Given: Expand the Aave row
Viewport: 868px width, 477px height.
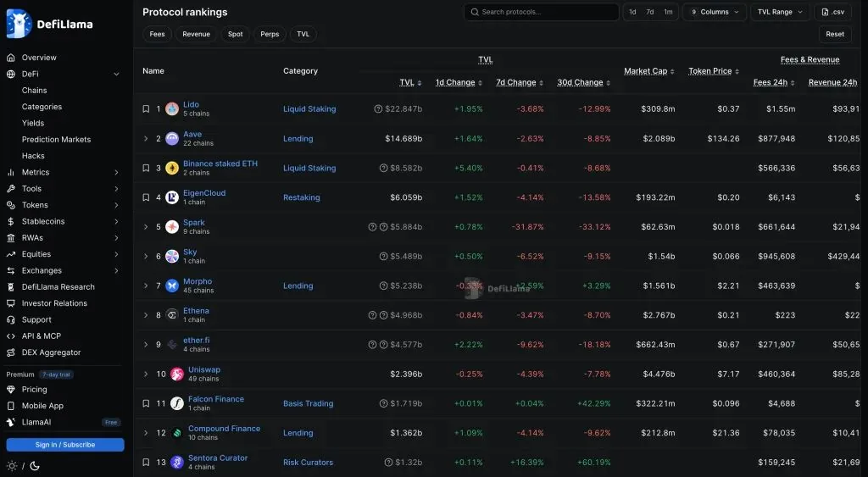Looking at the screenshot, I should tap(146, 138).
